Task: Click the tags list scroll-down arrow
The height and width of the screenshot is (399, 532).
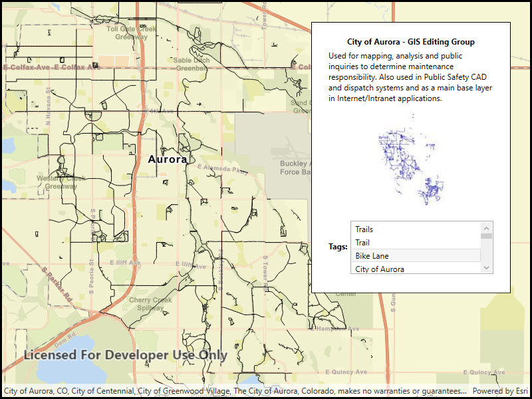Action: 487,268
